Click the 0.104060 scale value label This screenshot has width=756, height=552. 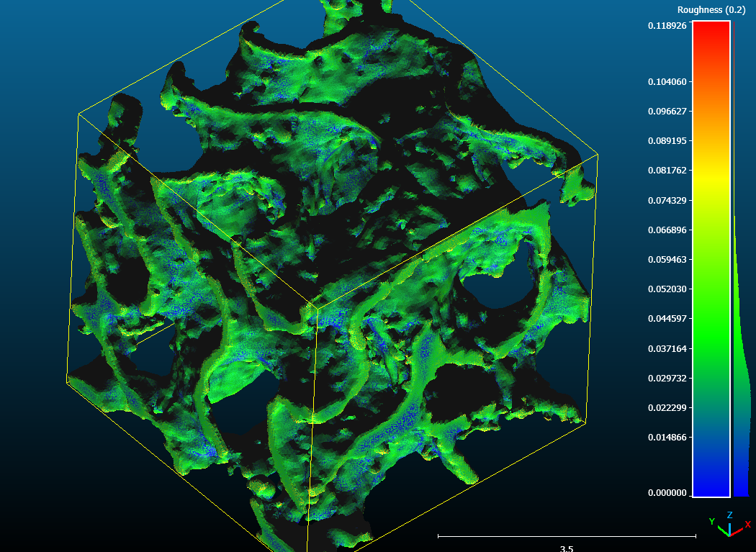pos(667,81)
